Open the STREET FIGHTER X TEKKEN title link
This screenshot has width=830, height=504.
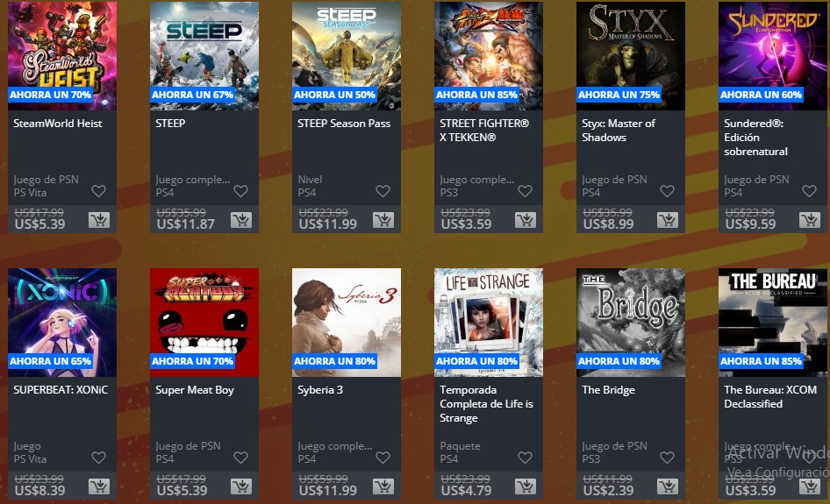(484, 130)
